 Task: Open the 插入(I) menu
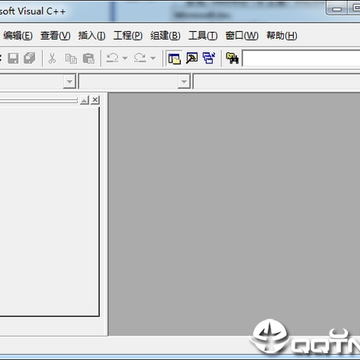click(92, 36)
